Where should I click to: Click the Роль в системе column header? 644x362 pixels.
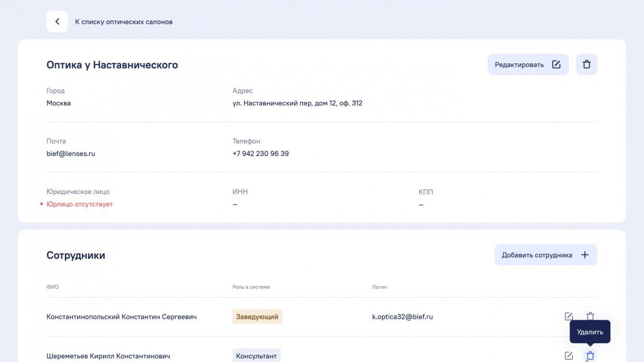(x=251, y=287)
